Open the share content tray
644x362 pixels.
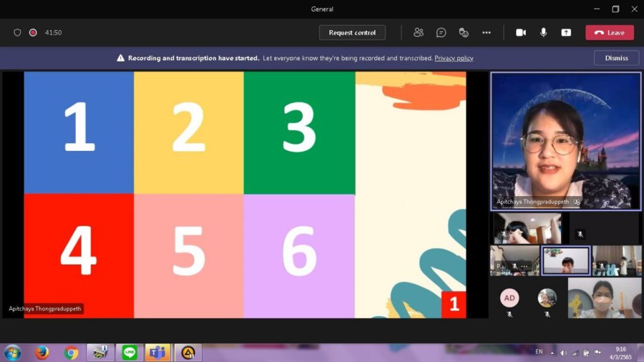(x=566, y=33)
